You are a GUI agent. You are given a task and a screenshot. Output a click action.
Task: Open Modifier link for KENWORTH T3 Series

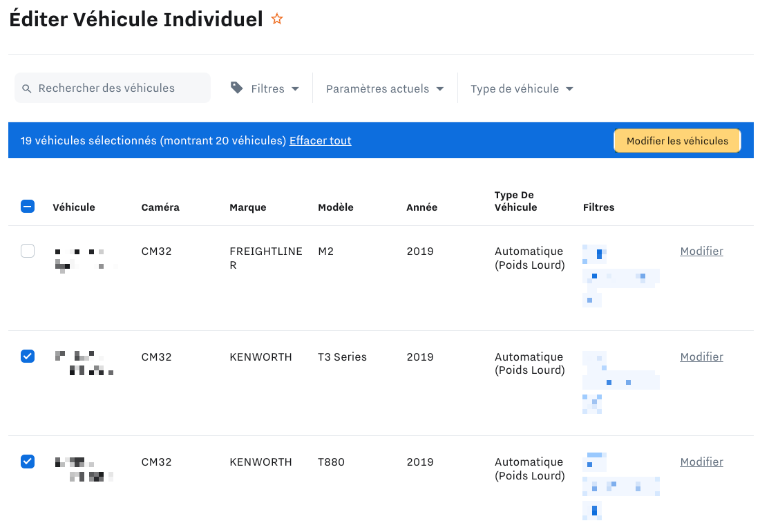(x=701, y=357)
